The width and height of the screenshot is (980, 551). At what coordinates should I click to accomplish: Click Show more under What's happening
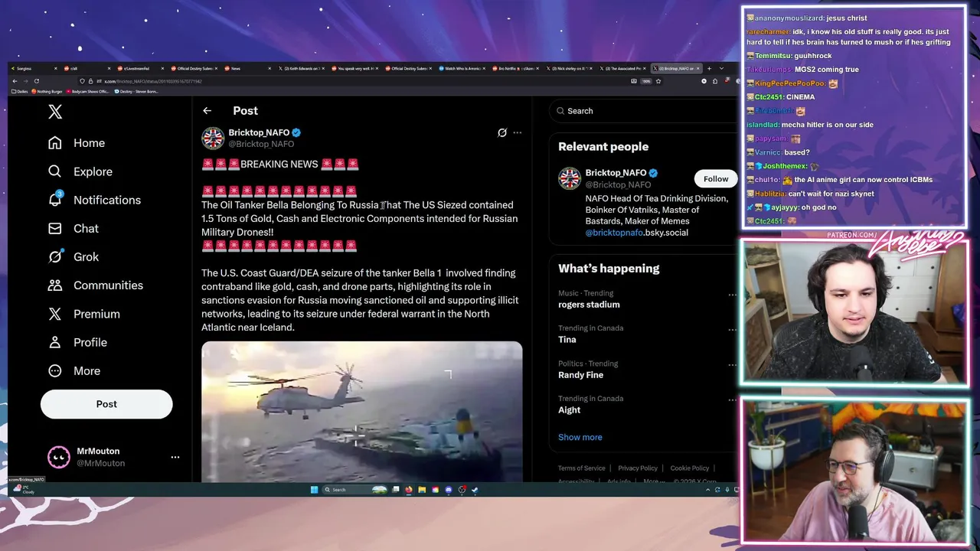[580, 437]
